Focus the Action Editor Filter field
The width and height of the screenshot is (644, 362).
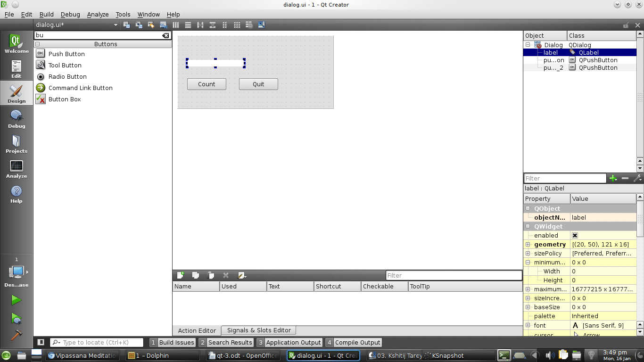[454, 275]
